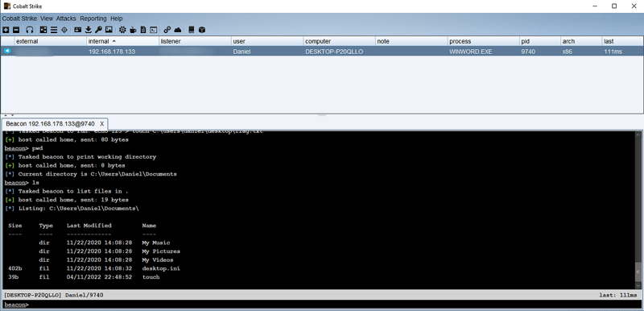
Task: Sort sessions by arch column
Action: click(x=580, y=41)
